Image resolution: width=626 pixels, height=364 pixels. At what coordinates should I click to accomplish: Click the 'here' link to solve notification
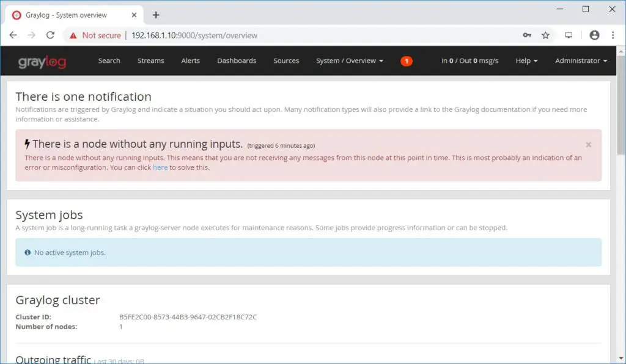[x=160, y=167]
